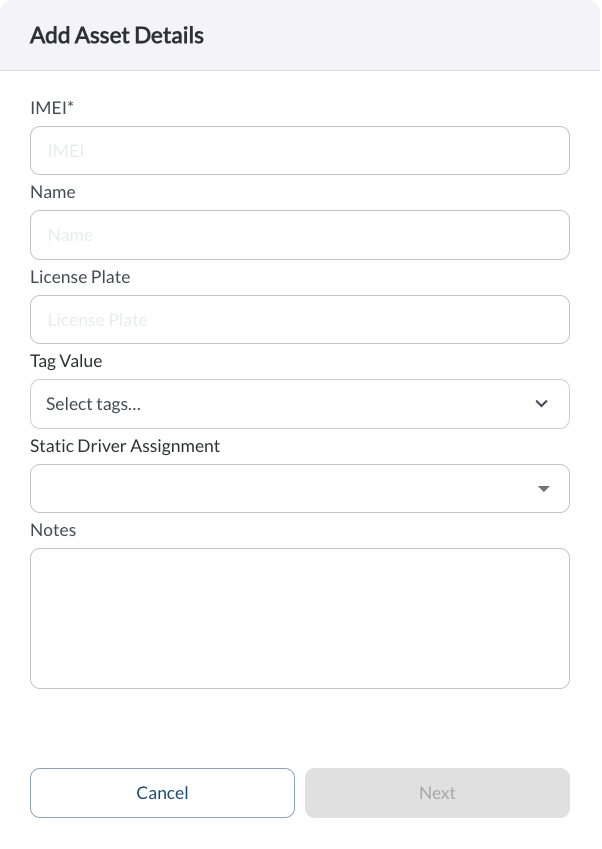This screenshot has height=849, width=602.
Task: Click the Notes label
Action: tap(53, 530)
